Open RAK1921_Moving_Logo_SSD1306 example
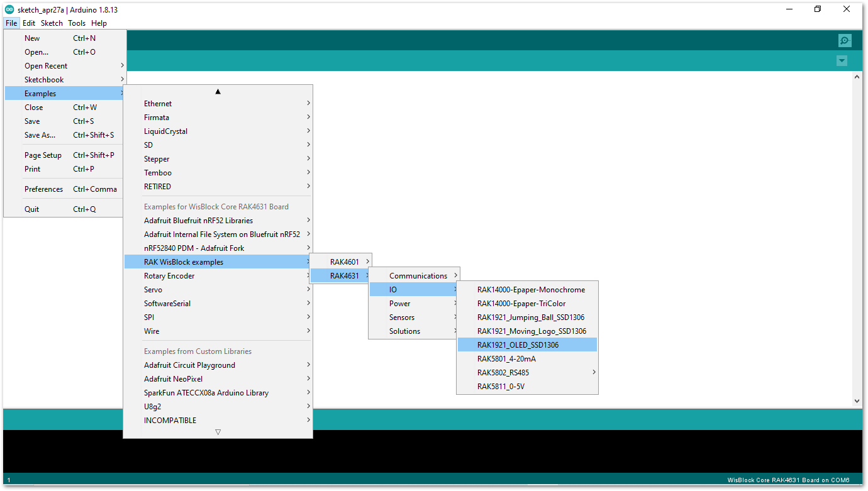868x491 pixels. pos(527,331)
